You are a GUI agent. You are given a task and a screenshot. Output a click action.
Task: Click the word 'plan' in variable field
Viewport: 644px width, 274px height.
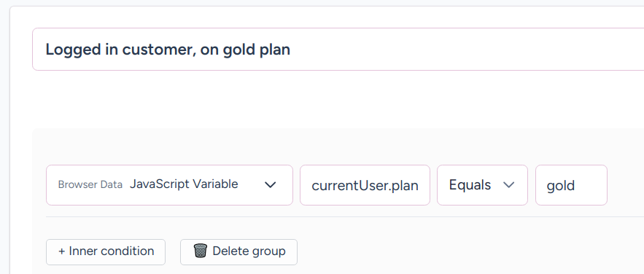tap(405, 186)
